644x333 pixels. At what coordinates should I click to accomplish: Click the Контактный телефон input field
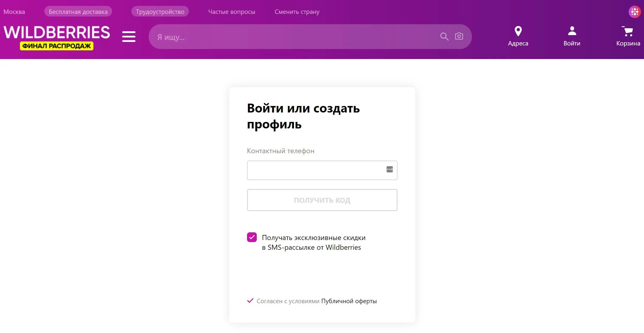(316, 170)
